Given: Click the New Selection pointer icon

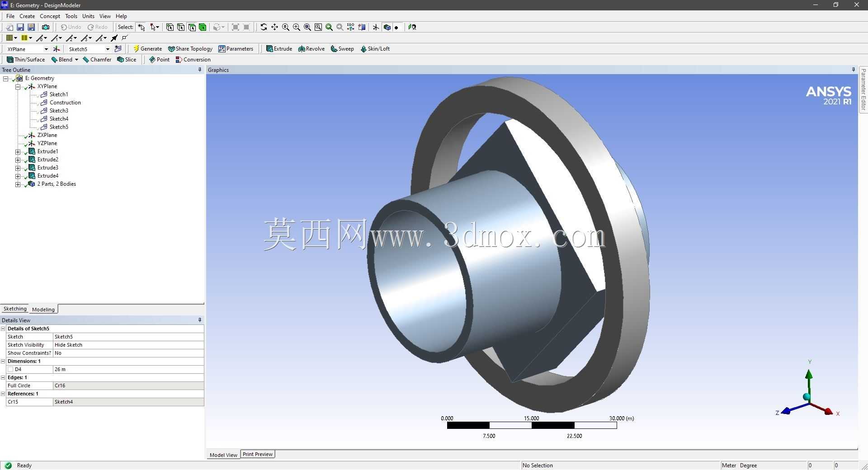Looking at the screenshot, I should click(142, 27).
